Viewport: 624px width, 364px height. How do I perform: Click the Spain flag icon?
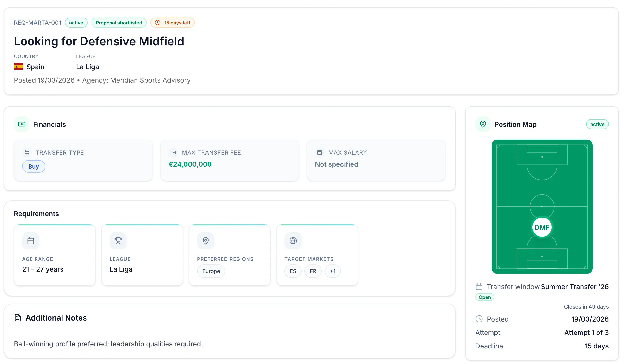pyautogui.click(x=18, y=67)
